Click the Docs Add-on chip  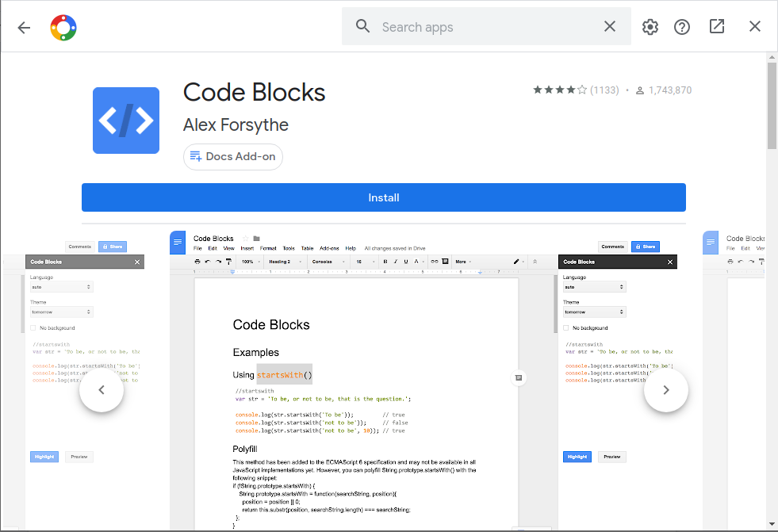[x=232, y=157]
